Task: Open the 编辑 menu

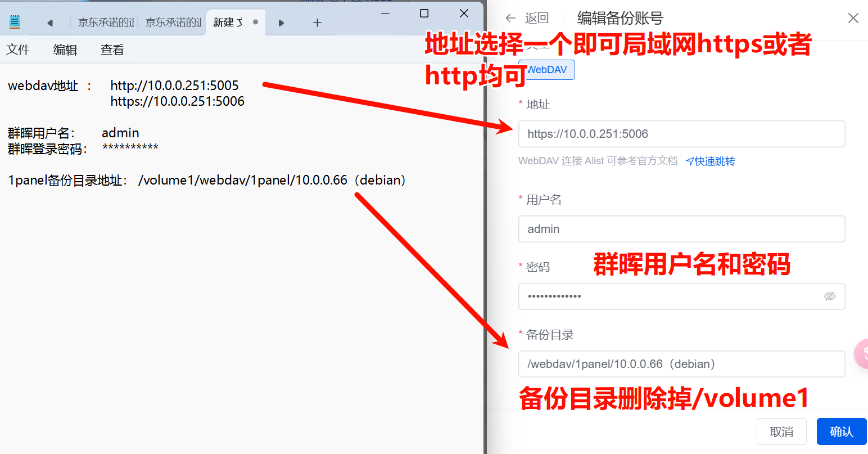Action: click(65, 50)
